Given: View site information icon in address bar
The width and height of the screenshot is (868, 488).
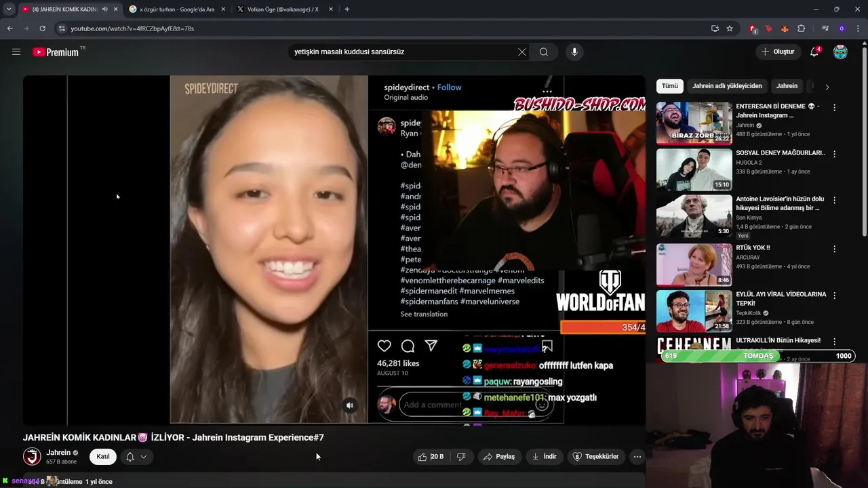Looking at the screenshot, I should pos(62,28).
